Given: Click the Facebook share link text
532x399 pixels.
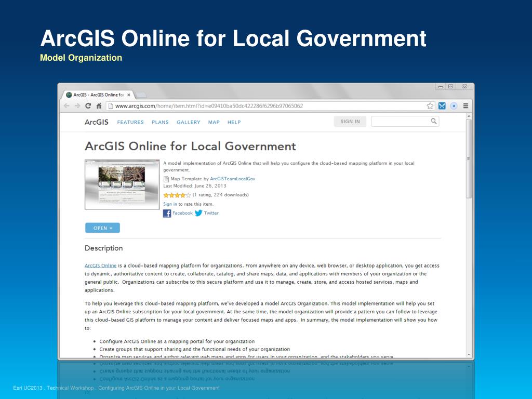Looking at the screenshot, I should (182, 213).
